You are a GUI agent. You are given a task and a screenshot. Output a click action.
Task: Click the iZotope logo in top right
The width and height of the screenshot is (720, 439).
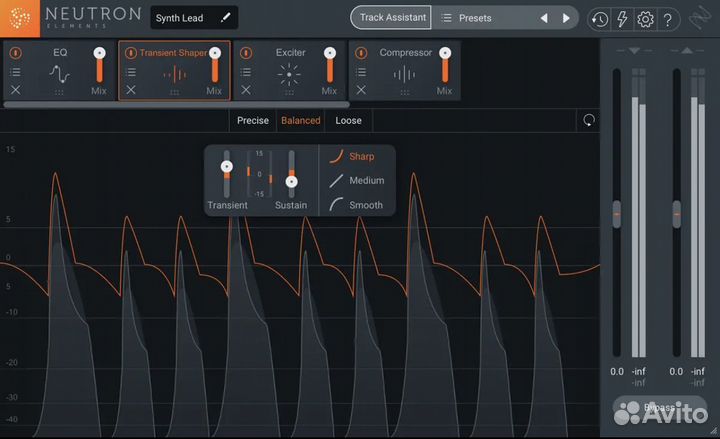click(x=700, y=19)
